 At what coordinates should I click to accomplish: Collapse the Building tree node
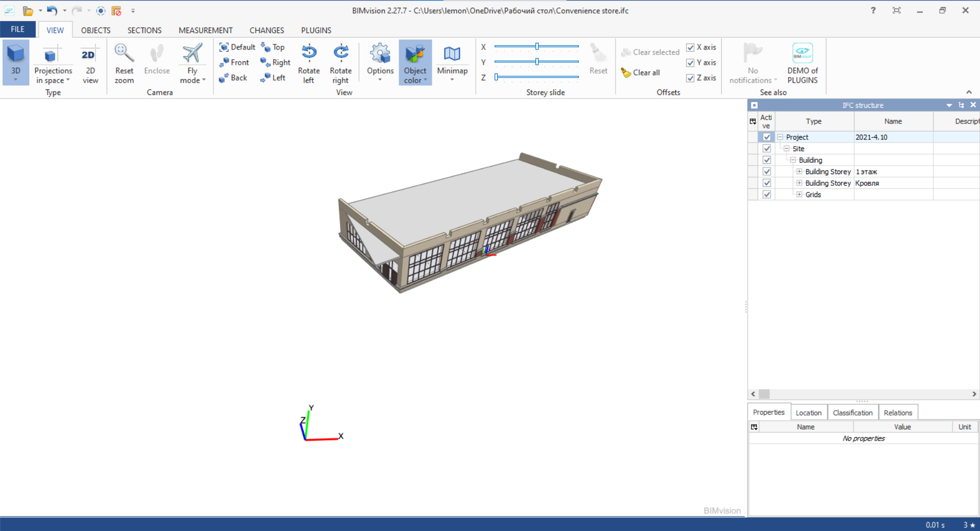pyautogui.click(x=793, y=160)
